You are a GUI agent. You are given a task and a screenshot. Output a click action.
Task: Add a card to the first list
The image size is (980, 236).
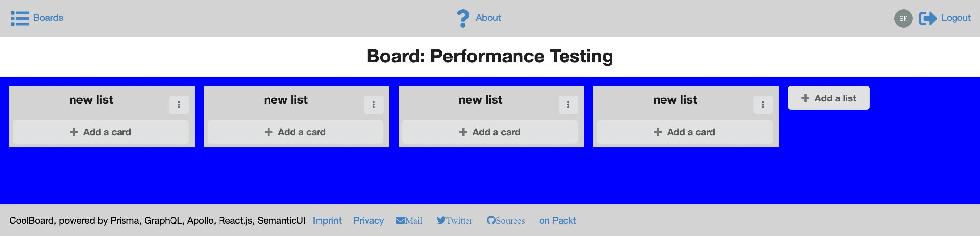(101, 132)
